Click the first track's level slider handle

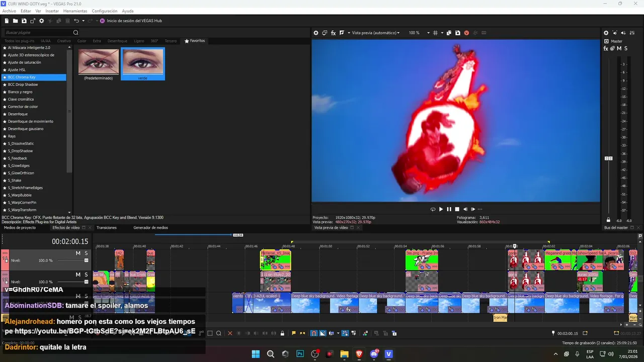pyautogui.click(x=86, y=260)
